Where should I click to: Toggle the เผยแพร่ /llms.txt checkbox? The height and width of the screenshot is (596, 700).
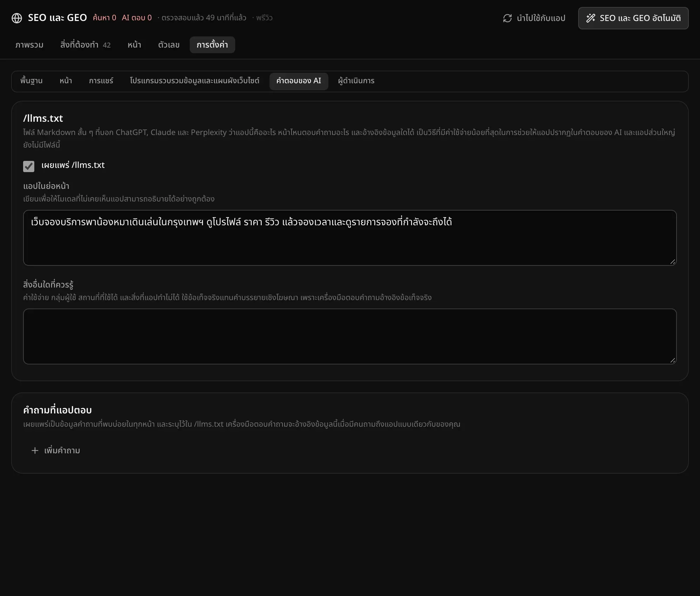29,166
